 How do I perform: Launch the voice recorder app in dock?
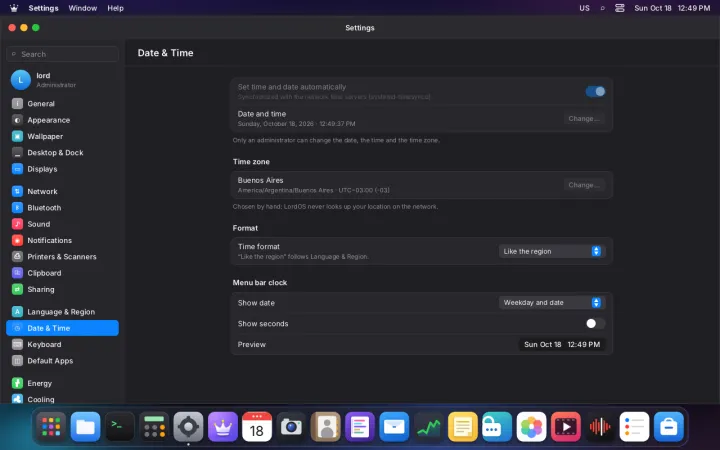[600, 427]
